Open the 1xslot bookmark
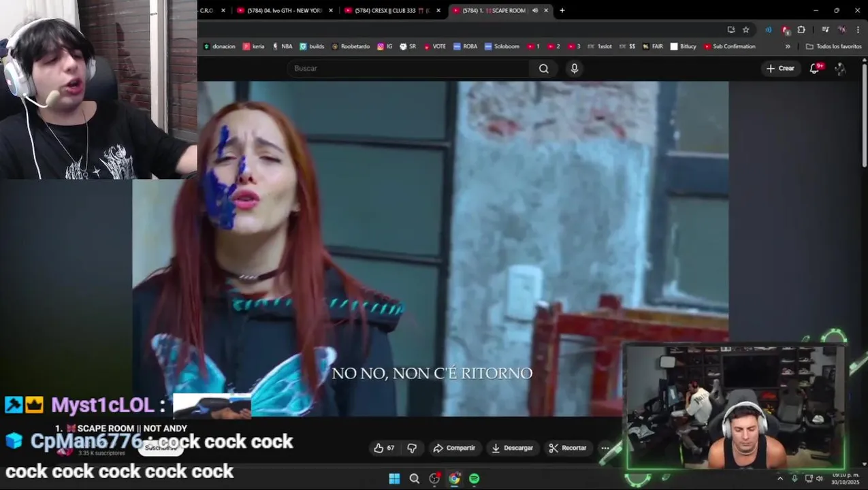 pyautogui.click(x=599, y=46)
